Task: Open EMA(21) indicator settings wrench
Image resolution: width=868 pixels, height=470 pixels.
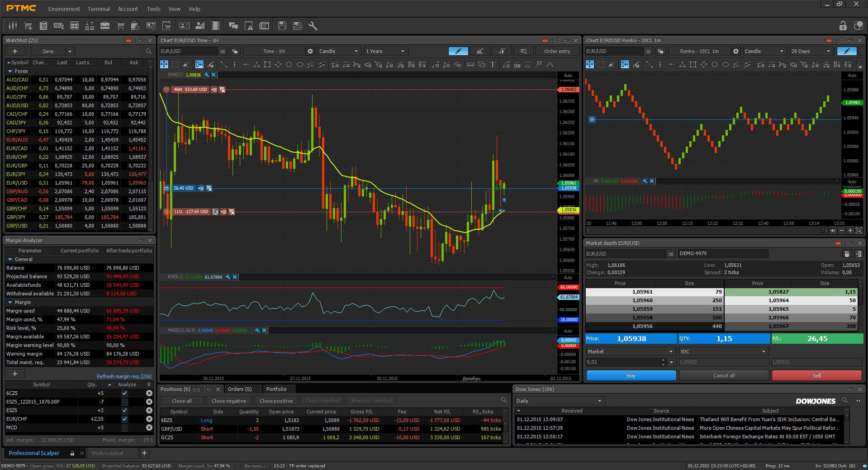Action: pos(207,75)
